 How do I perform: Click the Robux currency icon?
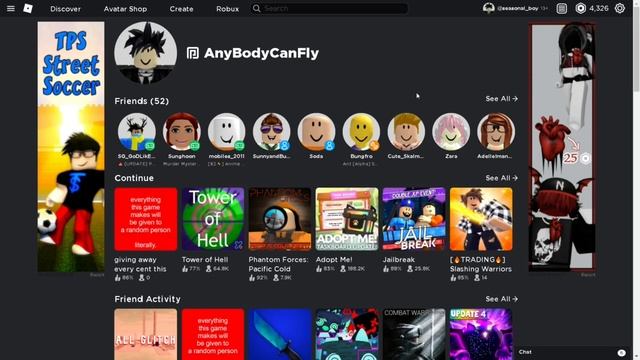(x=580, y=8)
